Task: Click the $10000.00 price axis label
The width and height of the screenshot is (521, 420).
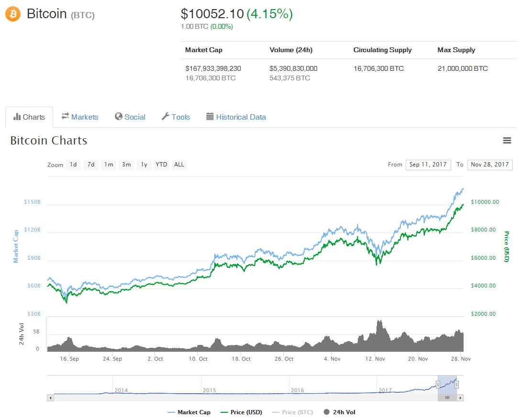Action: (x=485, y=202)
